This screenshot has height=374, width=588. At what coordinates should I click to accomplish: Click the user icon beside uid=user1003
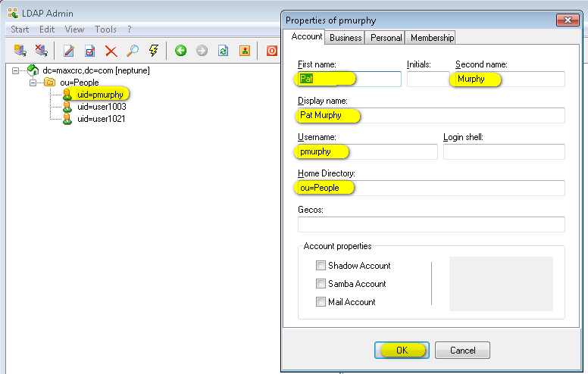tap(67, 107)
